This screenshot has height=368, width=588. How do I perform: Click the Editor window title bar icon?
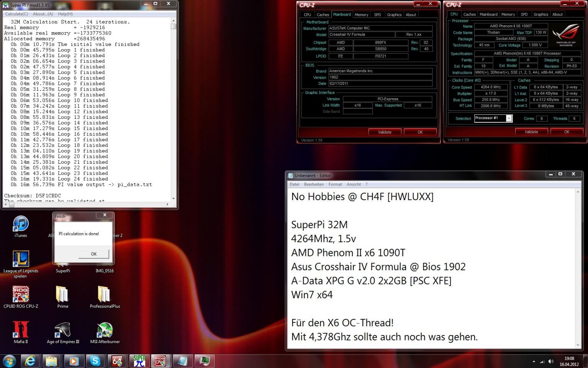coord(290,176)
